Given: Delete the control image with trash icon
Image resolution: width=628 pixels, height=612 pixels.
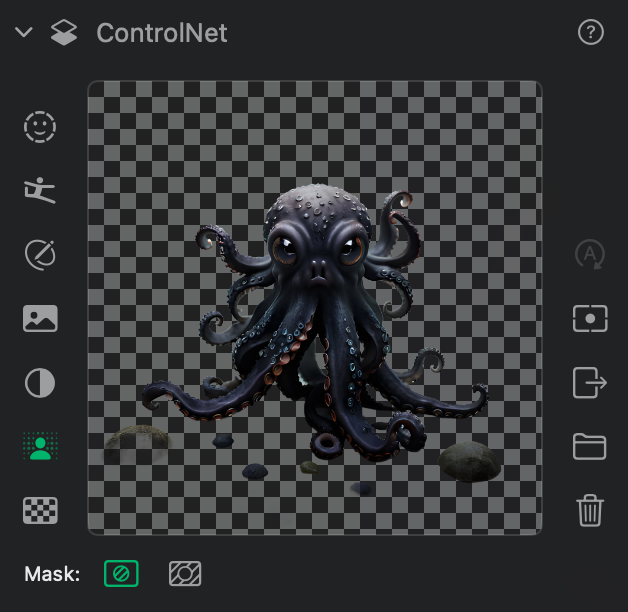Looking at the screenshot, I should click(590, 510).
